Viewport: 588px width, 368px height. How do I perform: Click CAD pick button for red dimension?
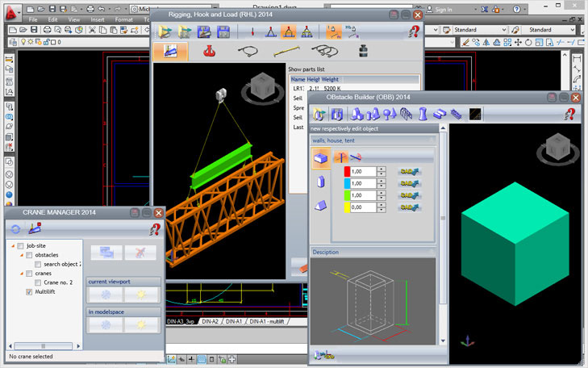click(x=409, y=171)
